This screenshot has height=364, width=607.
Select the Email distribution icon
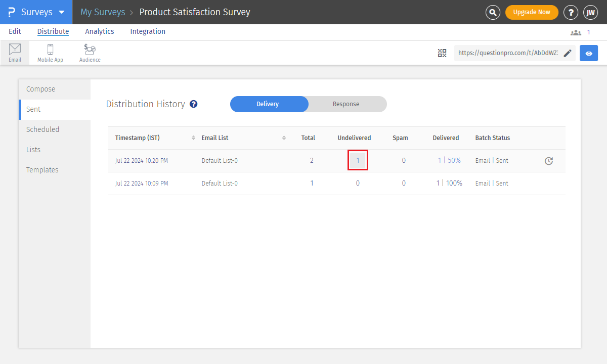pos(15,52)
